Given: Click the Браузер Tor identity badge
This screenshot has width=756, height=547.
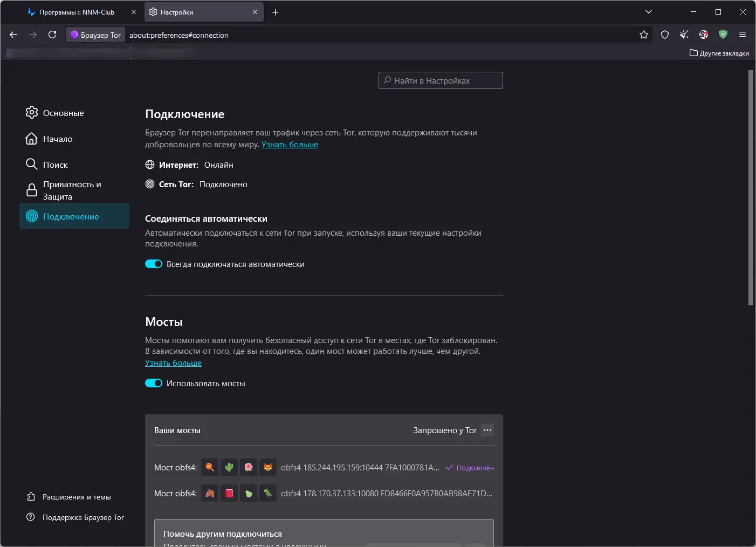Looking at the screenshot, I should point(95,35).
